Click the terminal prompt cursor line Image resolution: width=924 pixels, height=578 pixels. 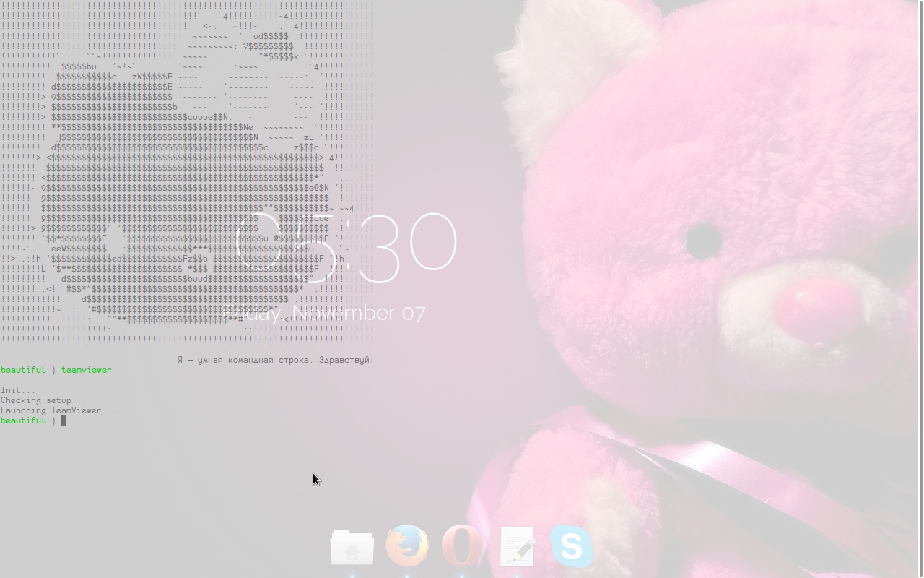[x=33, y=420]
